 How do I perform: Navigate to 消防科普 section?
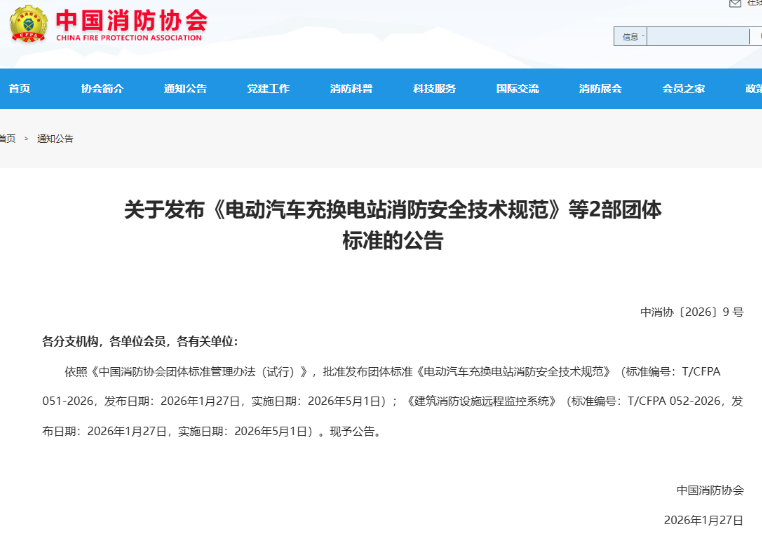click(351, 89)
